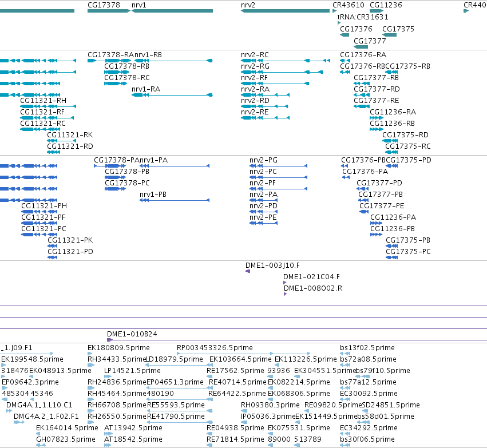
Task: Select feature DME1-003J10.F
Action: click(272, 265)
